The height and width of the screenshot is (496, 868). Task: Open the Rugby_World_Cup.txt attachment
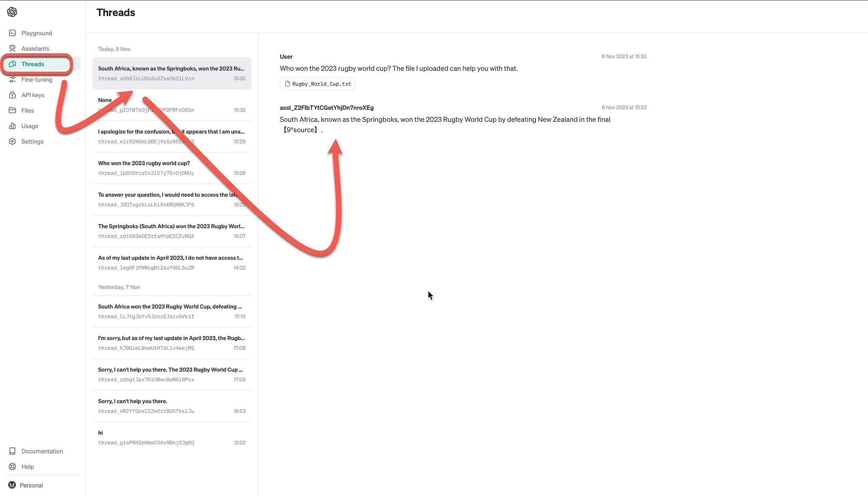point(317,84)
